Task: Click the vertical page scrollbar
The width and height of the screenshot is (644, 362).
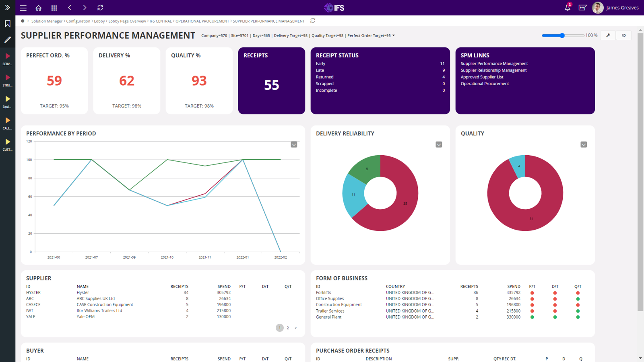Action: click(x=640, y=173)
